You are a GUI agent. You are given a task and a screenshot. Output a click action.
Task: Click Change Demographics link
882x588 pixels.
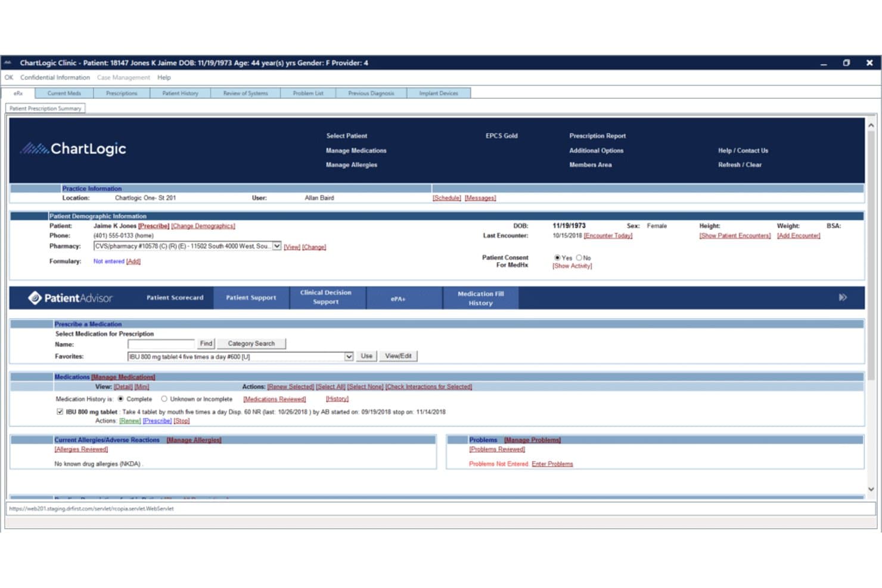point(203,226)
